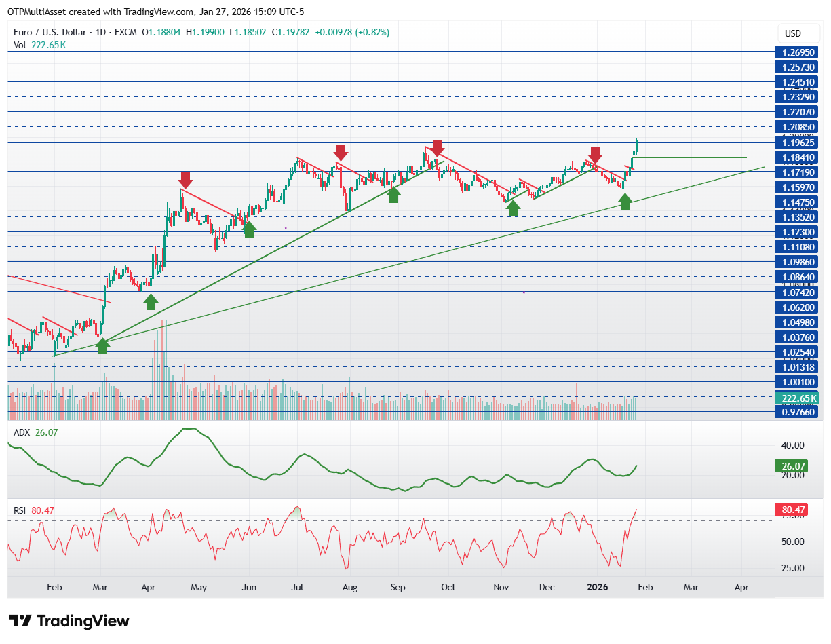This screenshot has width=831, height=644.
Task: Click the 1.26950 price level label
Action: coord(798,52)
